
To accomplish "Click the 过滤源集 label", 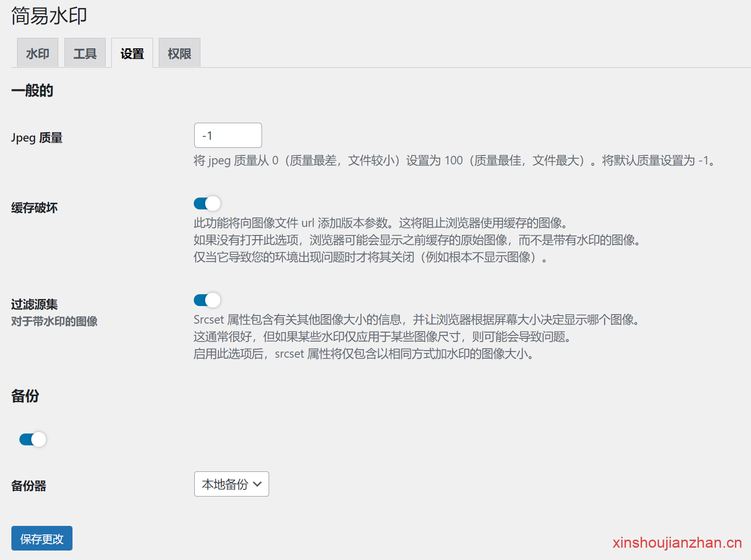I will point(35,304).
